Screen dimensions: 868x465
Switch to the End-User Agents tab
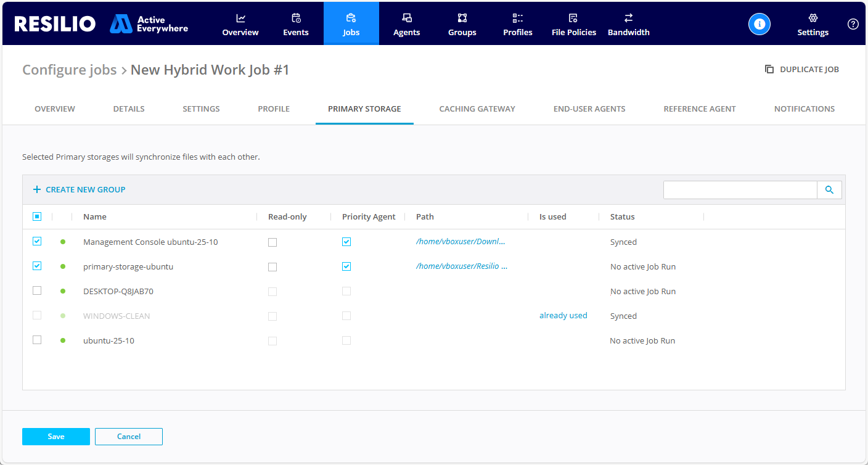589,109
